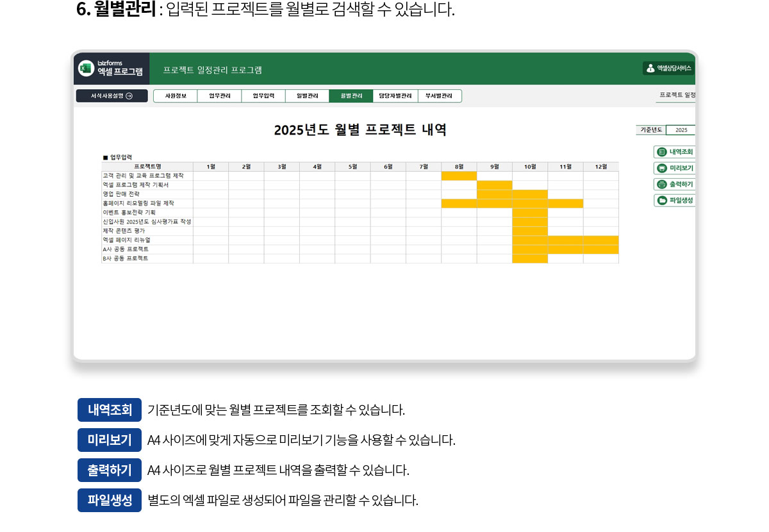Click the 7월 column header

click(424, 167)
